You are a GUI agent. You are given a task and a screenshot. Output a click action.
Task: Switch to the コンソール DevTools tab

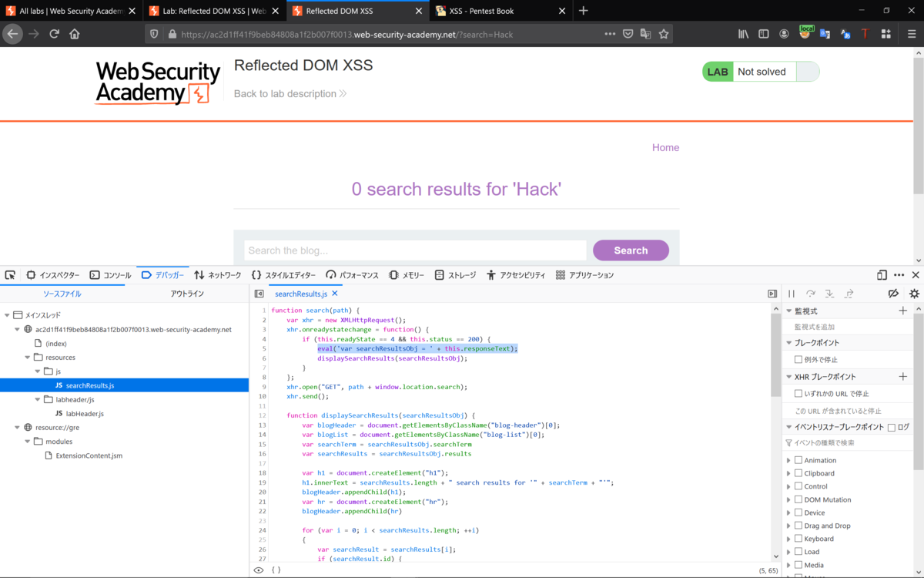tap(110, 275)
